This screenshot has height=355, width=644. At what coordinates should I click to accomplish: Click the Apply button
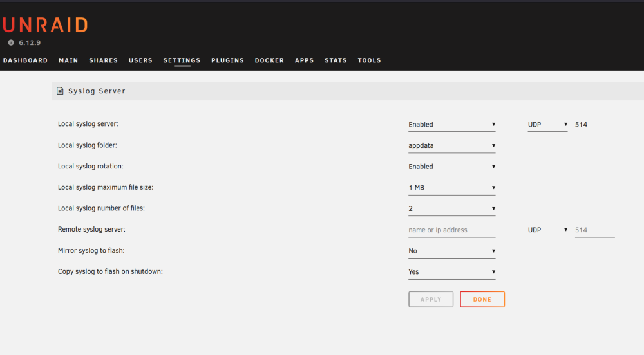pos(431,299)
